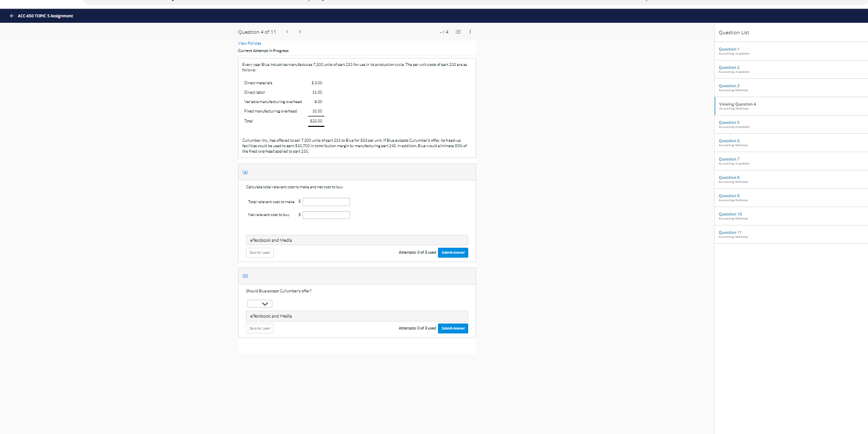The width and height of the screenshot is (868, 434).
Task: Click the Variable manufacturing overhead label
Action: (273, 102)
